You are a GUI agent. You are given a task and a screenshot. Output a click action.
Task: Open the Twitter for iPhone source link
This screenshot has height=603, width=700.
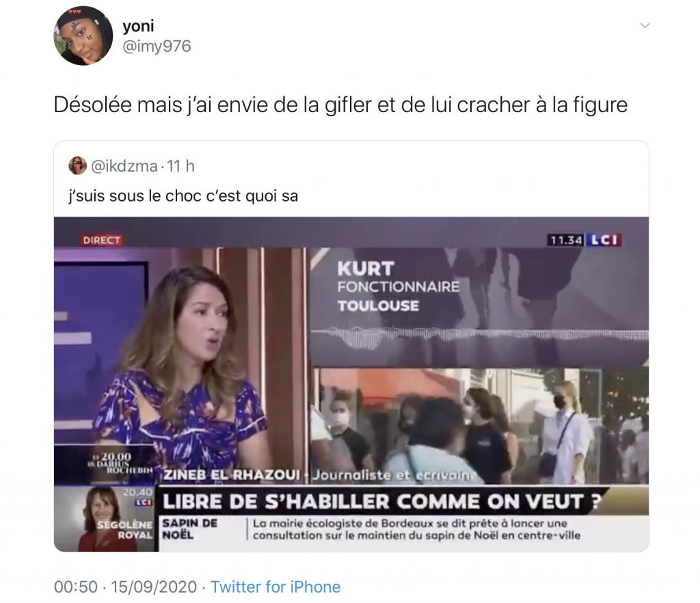[275, 587]
